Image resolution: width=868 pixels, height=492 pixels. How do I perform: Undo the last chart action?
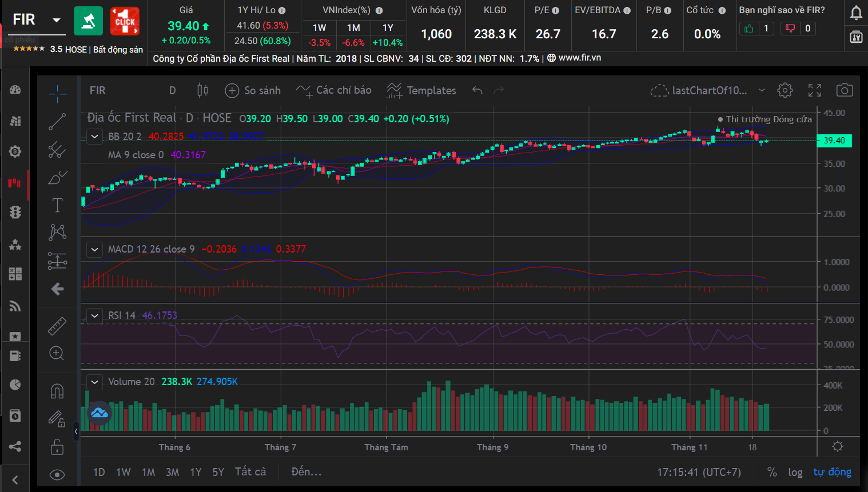click(x=477, y=90)
